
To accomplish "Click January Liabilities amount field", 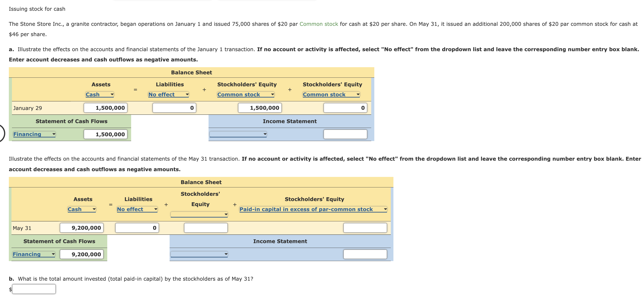I will 174,108.
